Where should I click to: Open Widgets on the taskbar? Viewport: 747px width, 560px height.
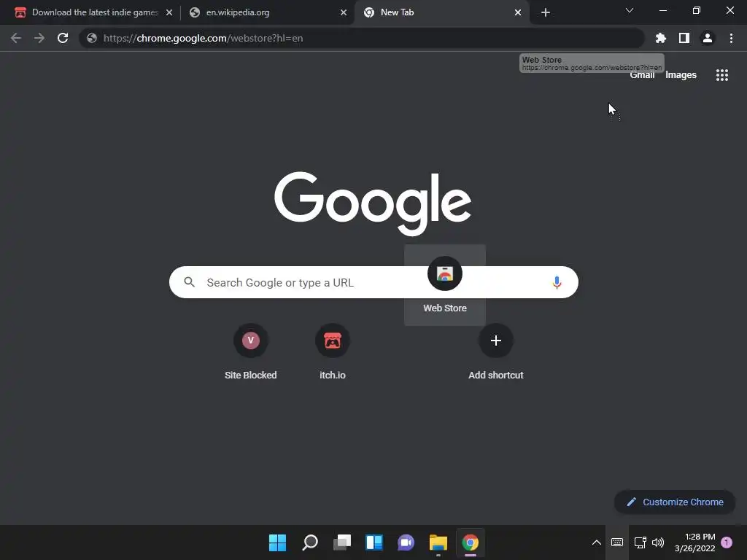pos(374,542)
